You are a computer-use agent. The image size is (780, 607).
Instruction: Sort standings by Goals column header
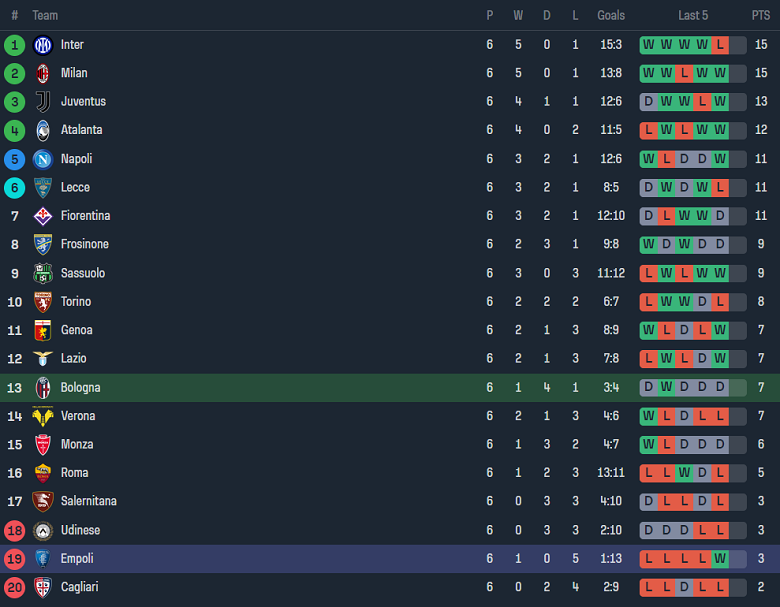(x=611, y=15)
